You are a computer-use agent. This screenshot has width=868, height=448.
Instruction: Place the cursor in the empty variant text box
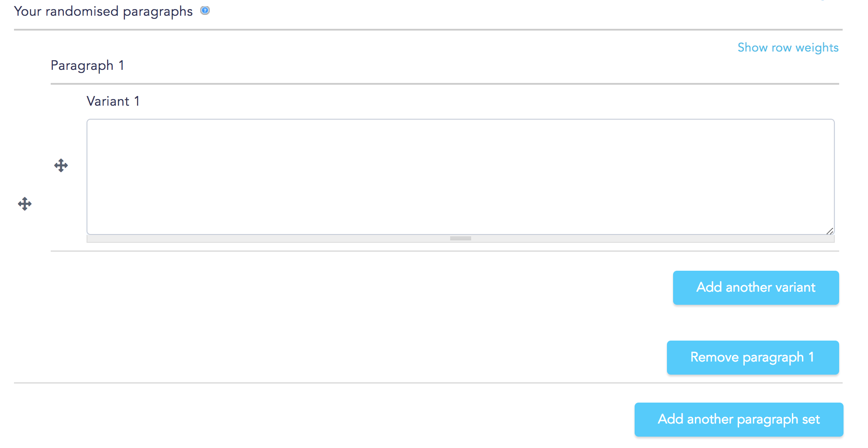[461, 177]
